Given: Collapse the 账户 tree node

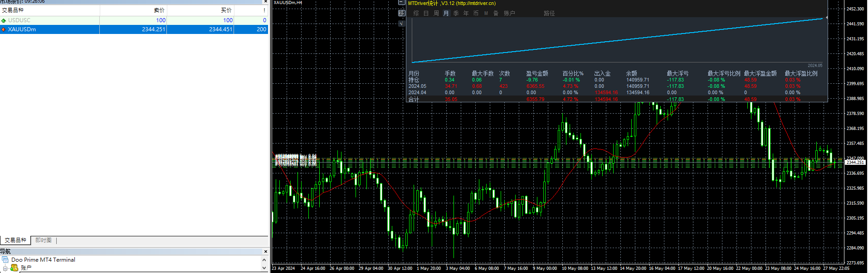Looking at the screenshot, I should pyautogui.click(x=5, y=268).
